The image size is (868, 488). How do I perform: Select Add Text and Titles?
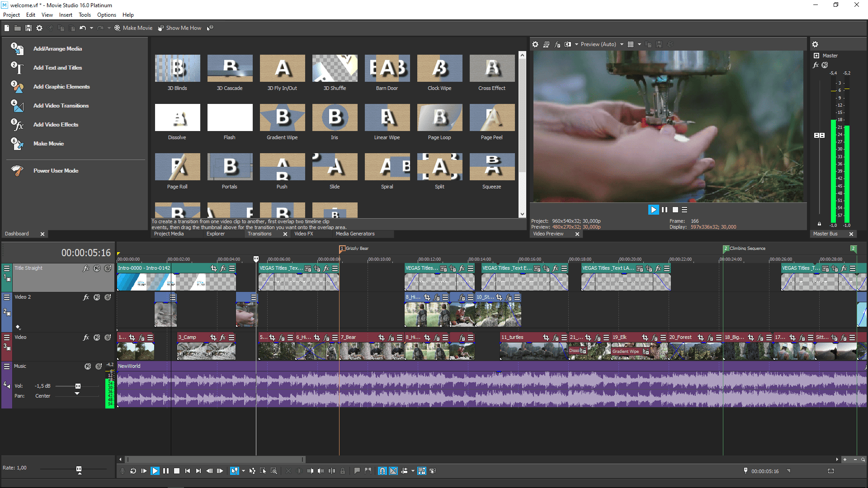tap(57, 68)
